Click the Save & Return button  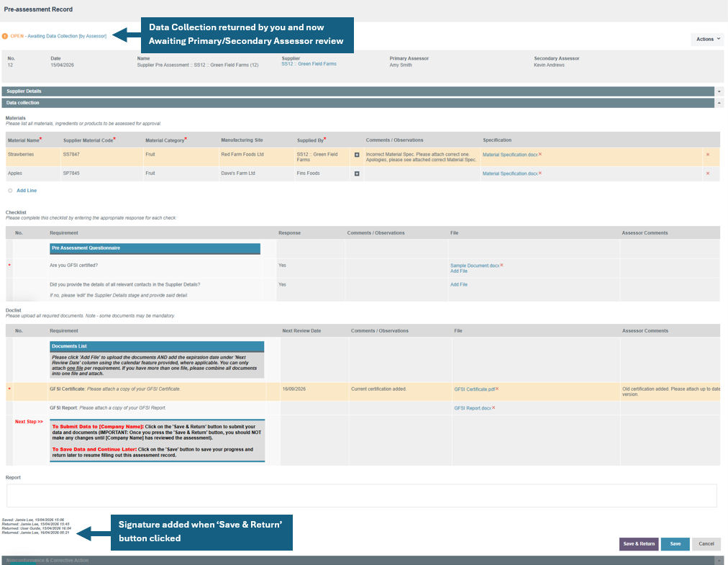click(x=638, y=544)
